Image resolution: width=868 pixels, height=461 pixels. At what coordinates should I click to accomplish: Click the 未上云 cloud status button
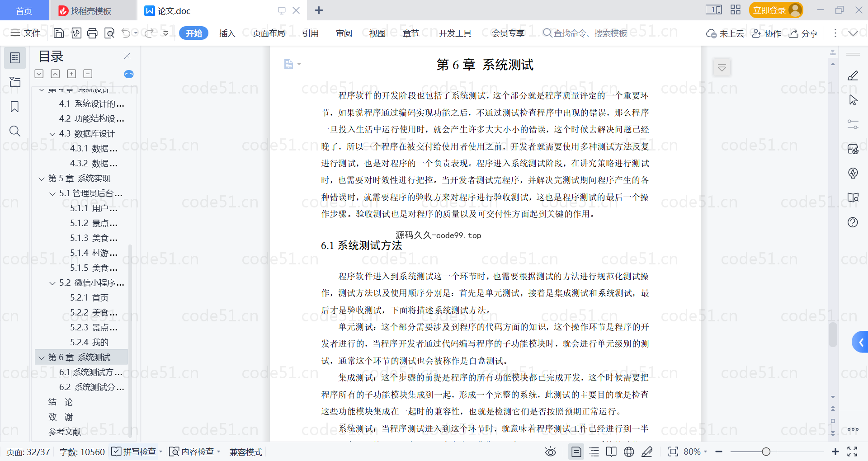(725, 33)
